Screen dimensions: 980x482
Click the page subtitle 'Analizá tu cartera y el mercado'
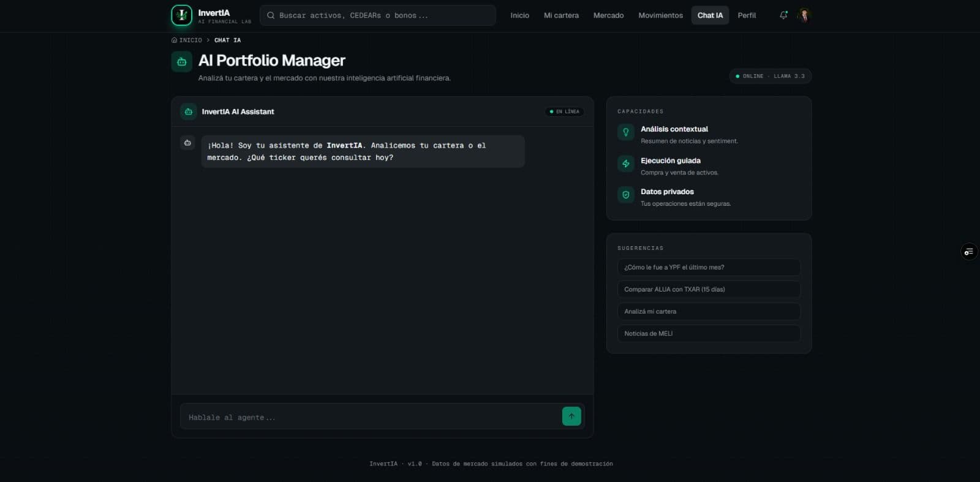click(324, 78)
